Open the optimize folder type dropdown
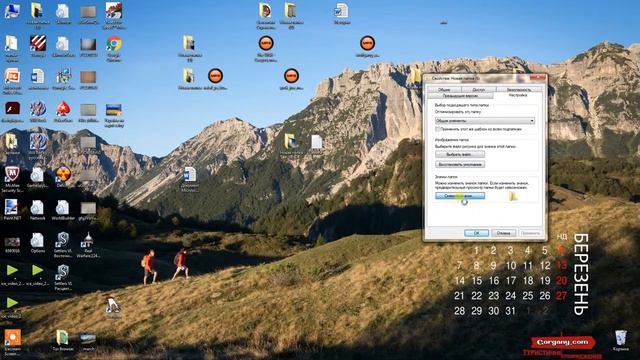This screenshot has height=360, width=640. pyautogui.click(x=485, y=121)
